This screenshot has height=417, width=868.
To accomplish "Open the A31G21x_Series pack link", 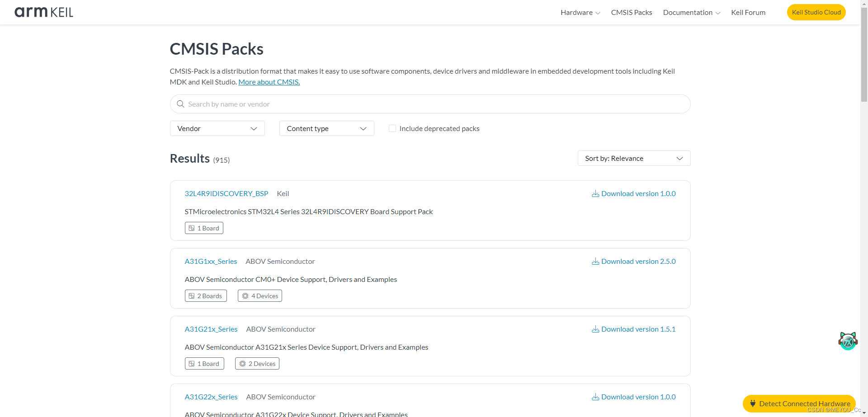I will [211, 329].
